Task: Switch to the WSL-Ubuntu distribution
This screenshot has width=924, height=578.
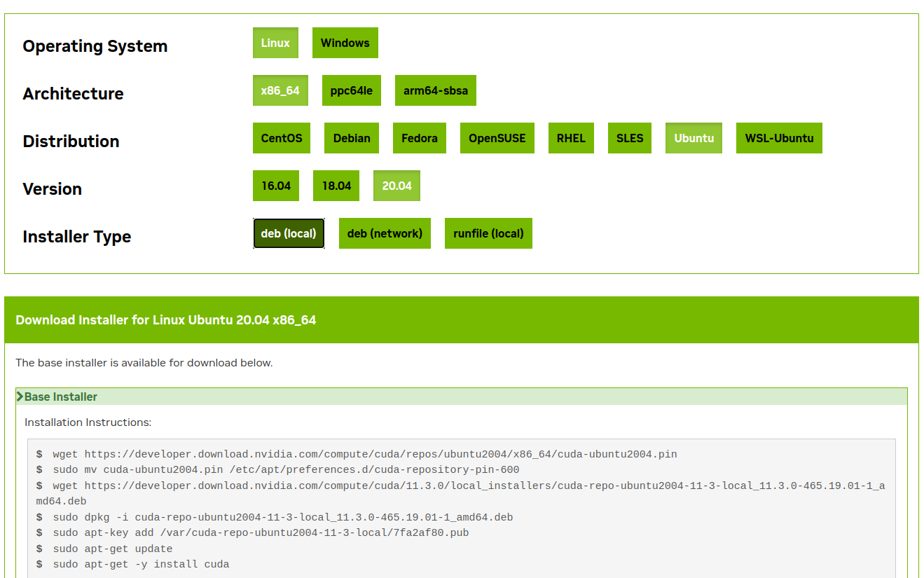Action: pyautogui.click(x=778, y=138)
